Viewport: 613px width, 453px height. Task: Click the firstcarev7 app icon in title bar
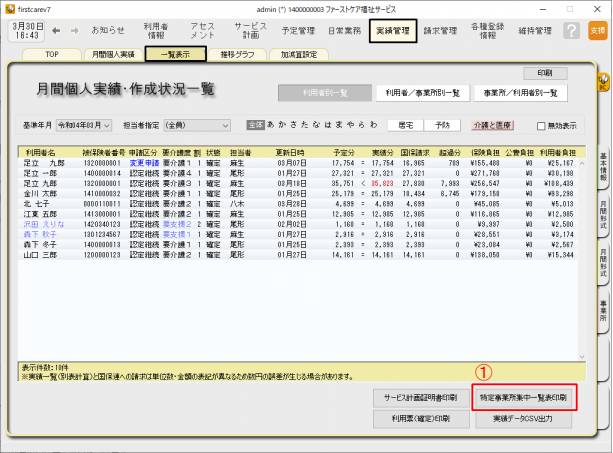click(9, 7)
